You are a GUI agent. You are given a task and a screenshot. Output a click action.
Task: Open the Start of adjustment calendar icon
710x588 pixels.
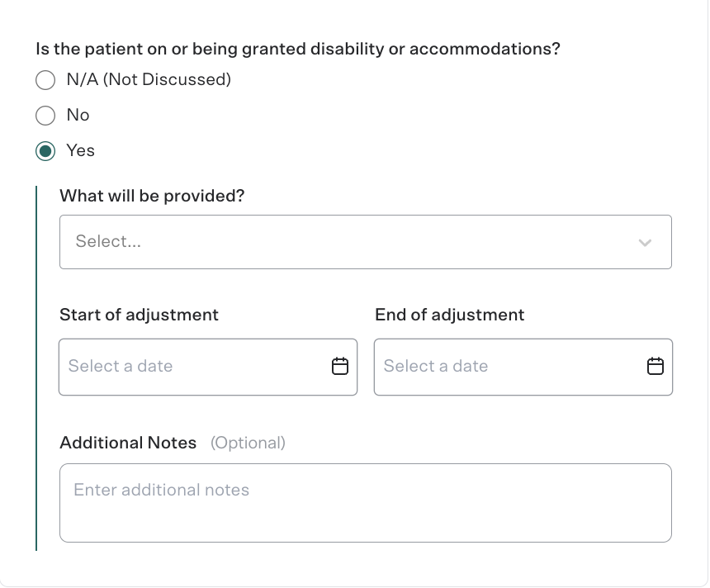[340, 366]
